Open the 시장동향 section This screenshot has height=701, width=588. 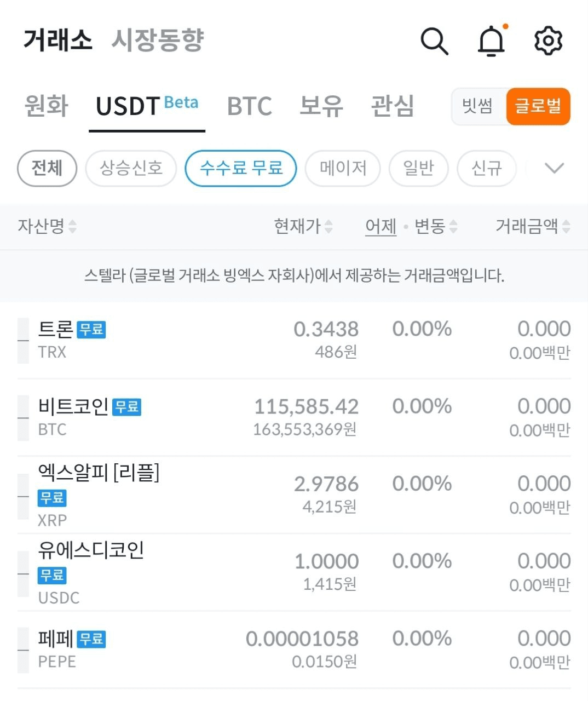[x=158, y=41]
